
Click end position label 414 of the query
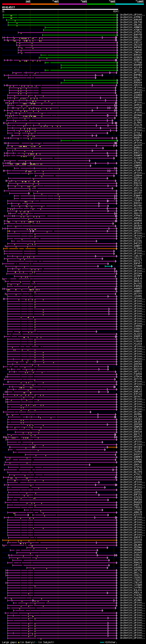[115, 11]
